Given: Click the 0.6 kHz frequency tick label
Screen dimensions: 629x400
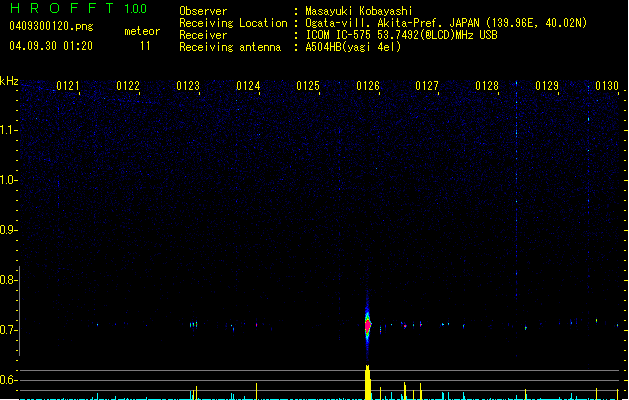Looking at the screenshot, I should pos(7,380).
